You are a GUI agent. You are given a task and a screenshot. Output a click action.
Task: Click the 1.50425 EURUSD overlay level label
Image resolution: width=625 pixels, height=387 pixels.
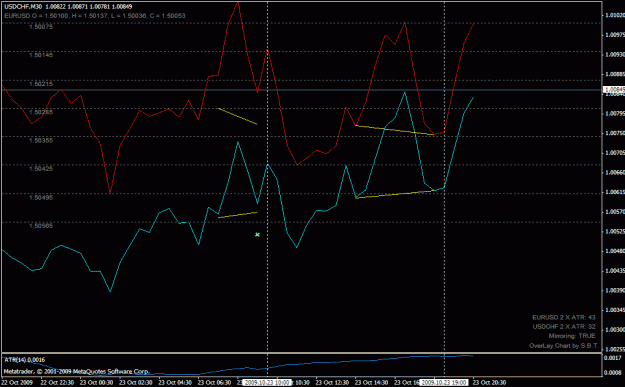pos(41,169)
